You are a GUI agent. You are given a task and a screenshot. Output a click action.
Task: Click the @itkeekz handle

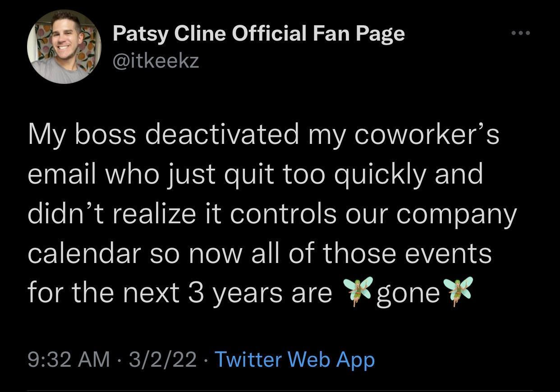(x=156, y=60)
